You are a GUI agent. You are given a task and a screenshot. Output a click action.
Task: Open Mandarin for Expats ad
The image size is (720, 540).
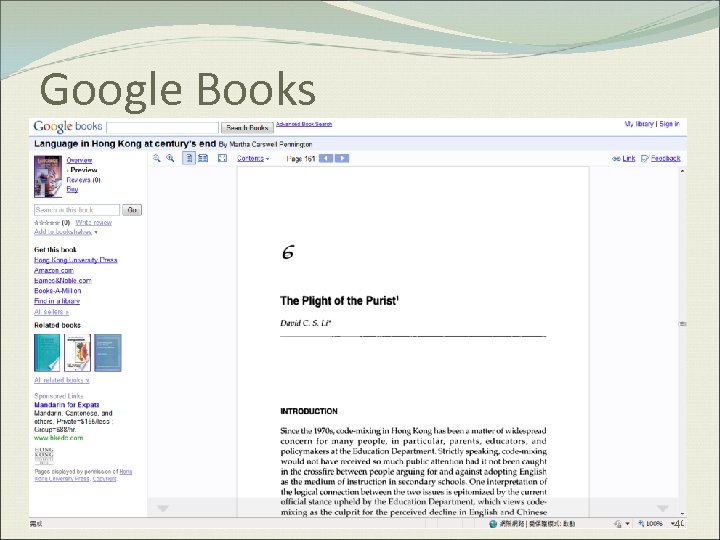coord(67,405)
